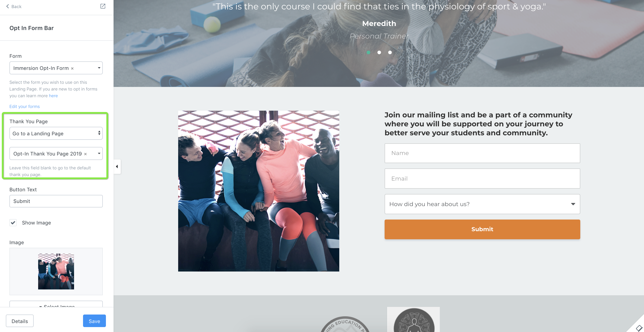Remove Immersion Opt-In Form selection
Image resolution: width=644 pixels, height=332 pixels.
point(72,68)
